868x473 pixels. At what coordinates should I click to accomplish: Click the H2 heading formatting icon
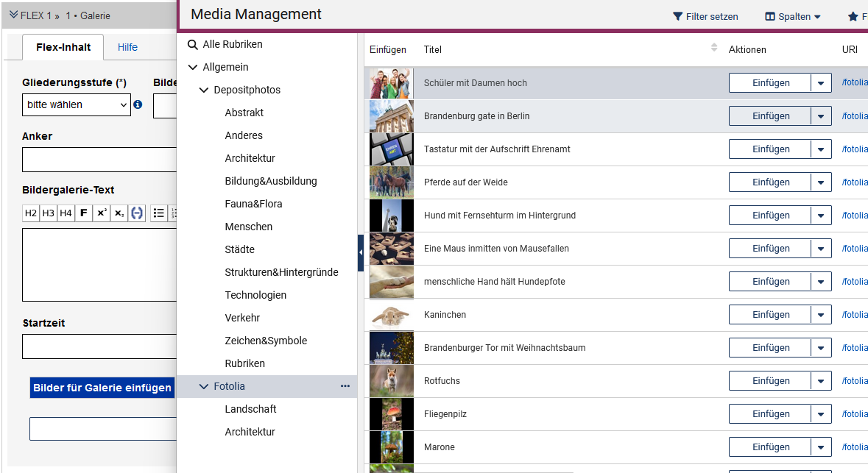click(30, 213)
